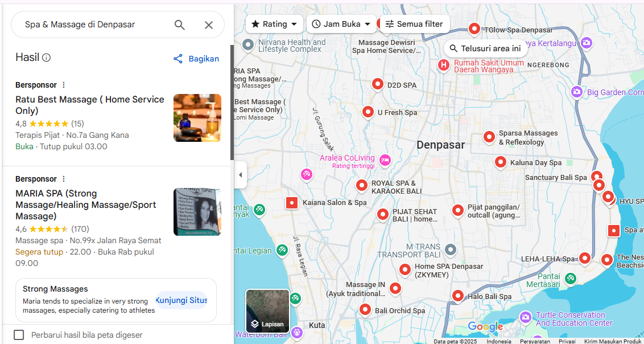Collapse the side panel with arrow
Viewport: 644px width, 344px height.
pos(240,175)
